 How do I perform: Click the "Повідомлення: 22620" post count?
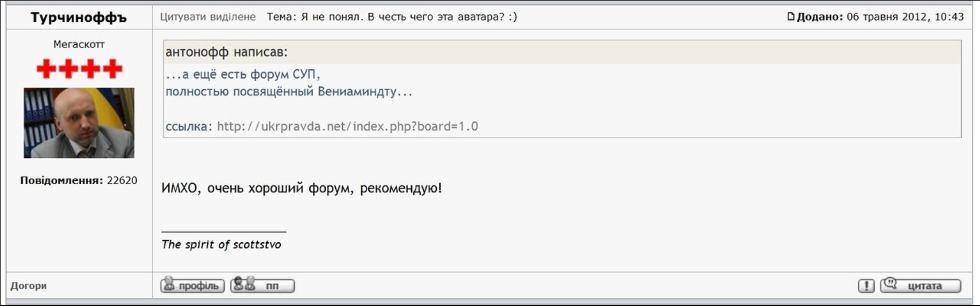coord(79,180)
